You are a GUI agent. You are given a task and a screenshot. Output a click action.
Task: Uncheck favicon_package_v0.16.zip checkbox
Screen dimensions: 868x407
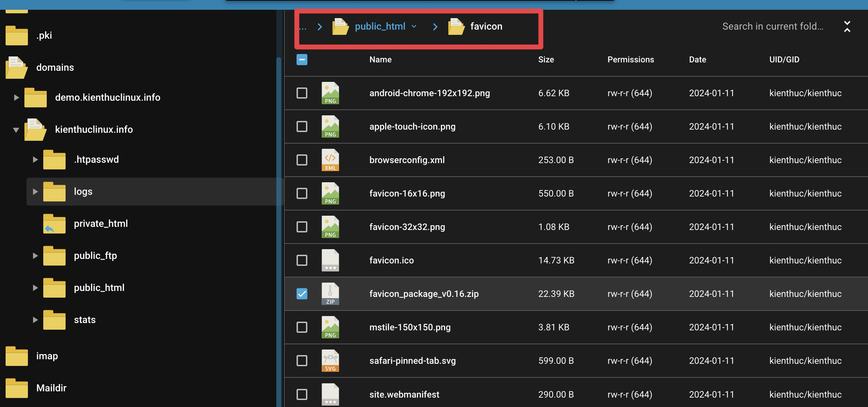302,294
